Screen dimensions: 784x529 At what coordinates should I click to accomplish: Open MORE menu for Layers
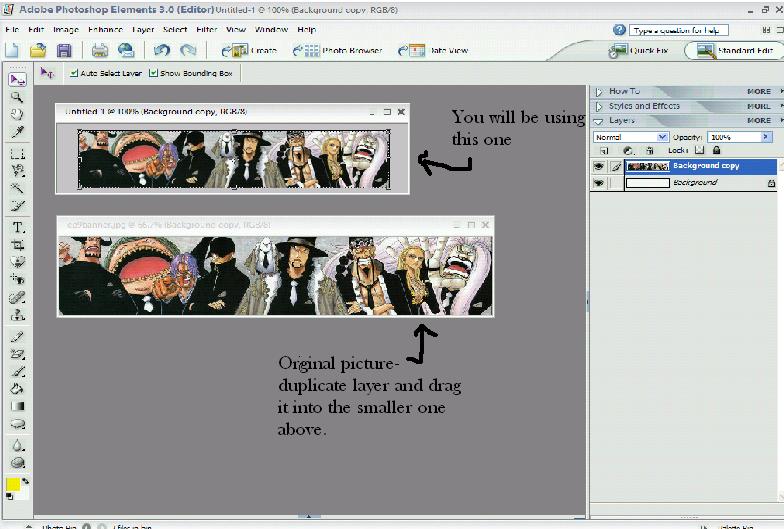coord(760,120)
